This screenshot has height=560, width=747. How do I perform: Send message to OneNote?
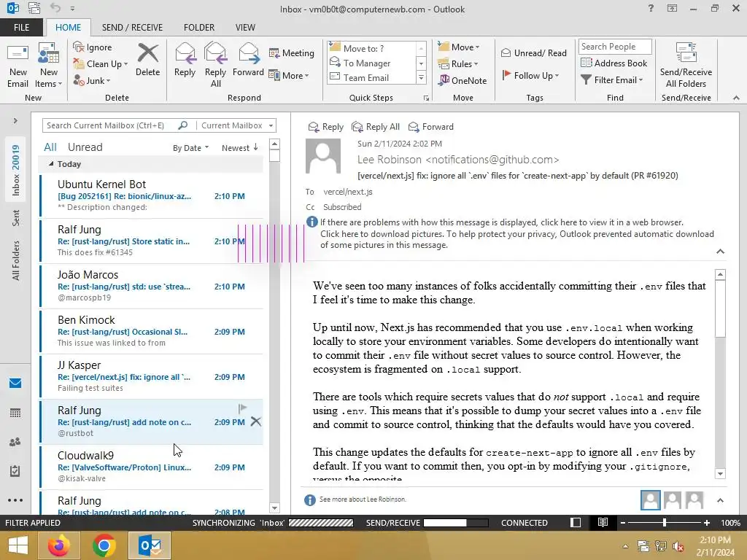(462, 80)
